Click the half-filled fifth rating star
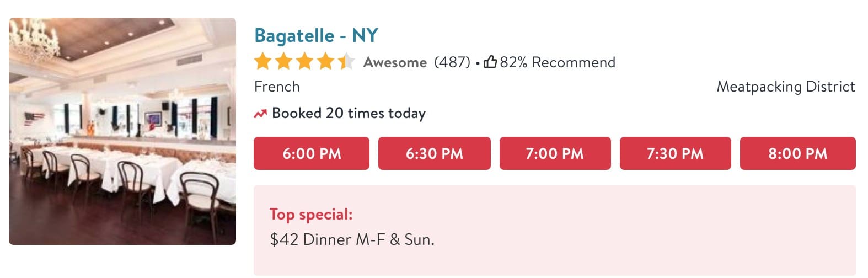This screenshot has height=278, width=868. pos(346,62)
